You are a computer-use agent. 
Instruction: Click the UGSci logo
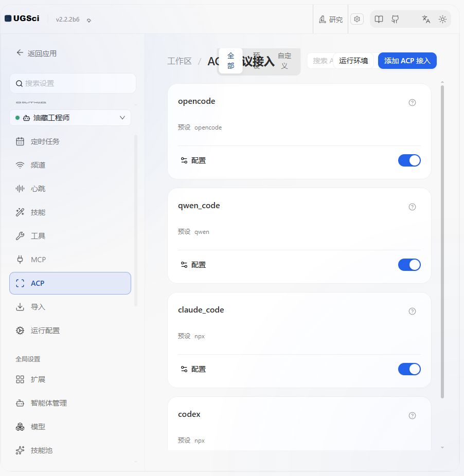[x=22, y=19]
